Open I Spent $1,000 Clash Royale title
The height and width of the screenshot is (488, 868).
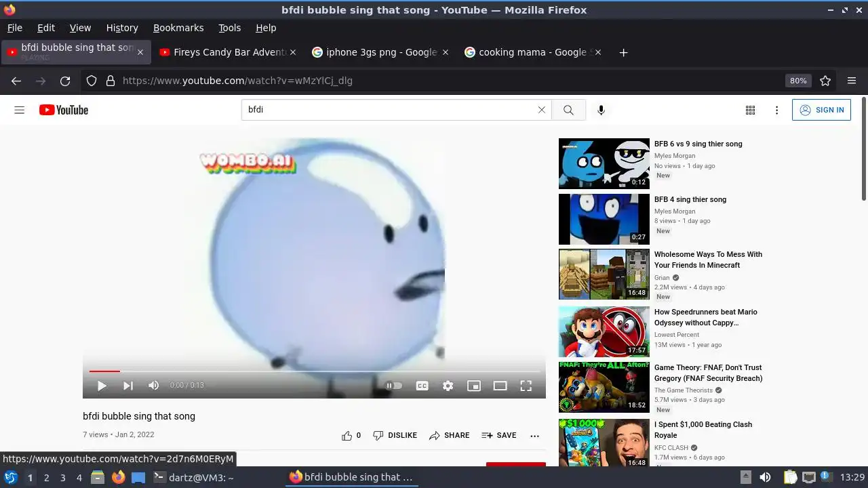click(703, 430)
